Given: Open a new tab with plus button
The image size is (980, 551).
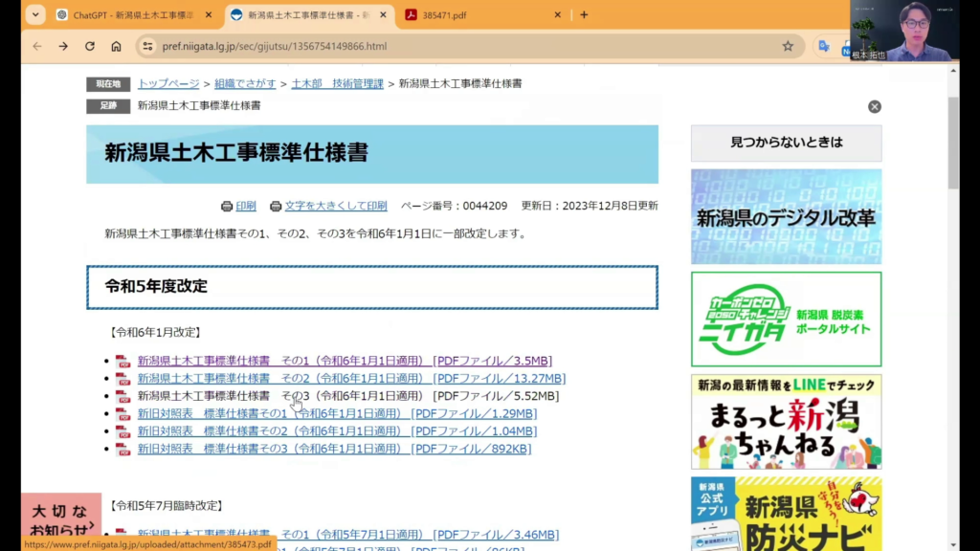Looking at the screenshot, I should pos(584,15).
